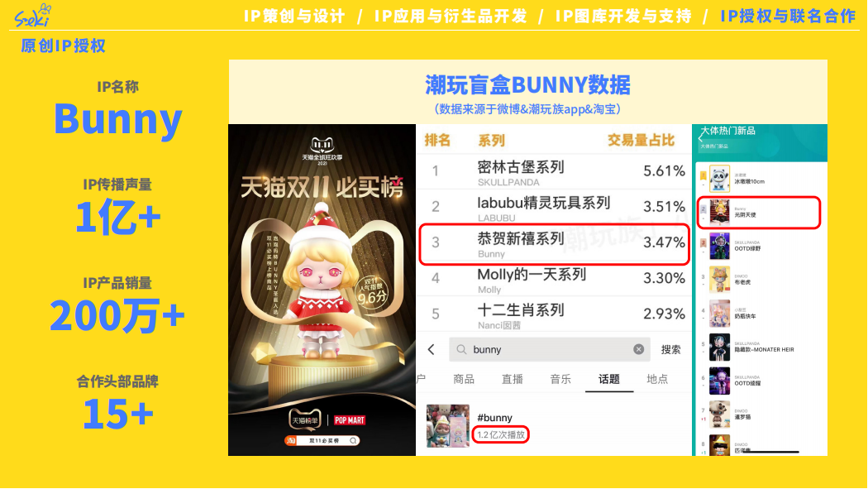The height and width of the screenshot is (489, 868).
Task: Go back using the left chevron arrow
Action: 432,349
